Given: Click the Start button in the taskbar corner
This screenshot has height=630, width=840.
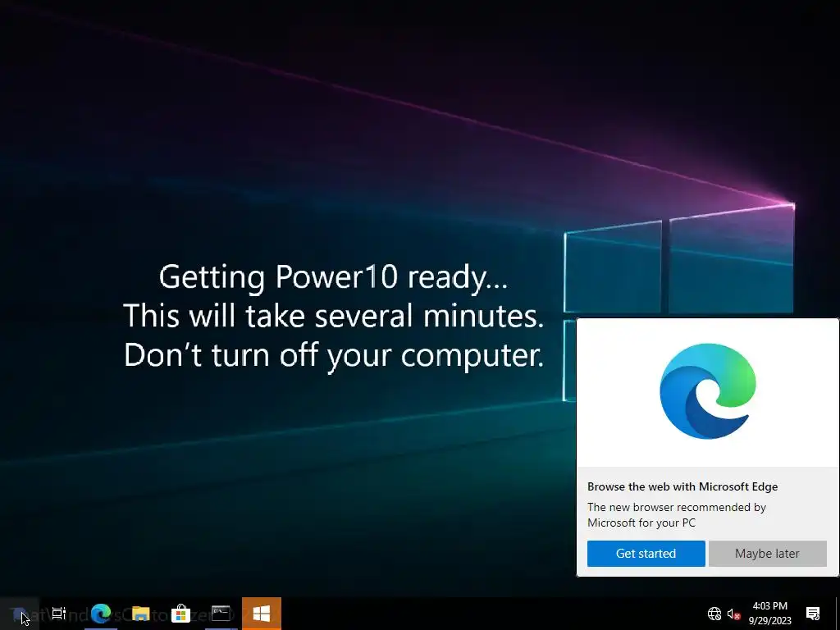Looking at the screenshot, I should 20,614.
